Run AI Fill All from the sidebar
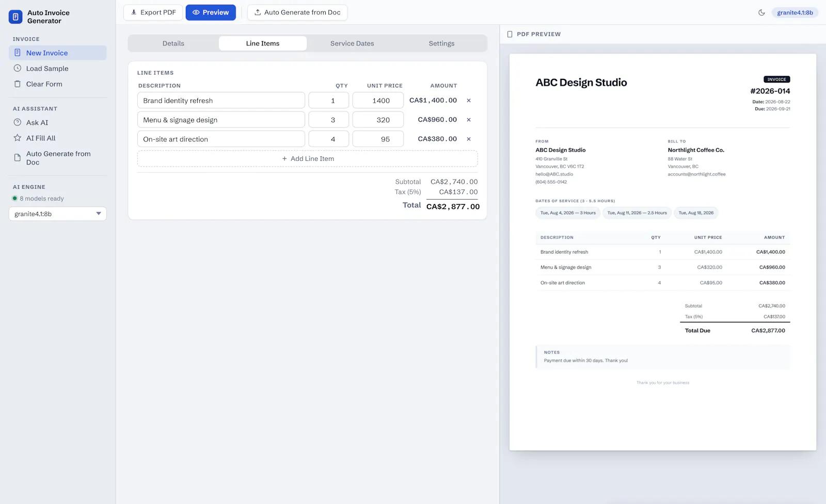The image size is (826, 504). click(58, 138)
